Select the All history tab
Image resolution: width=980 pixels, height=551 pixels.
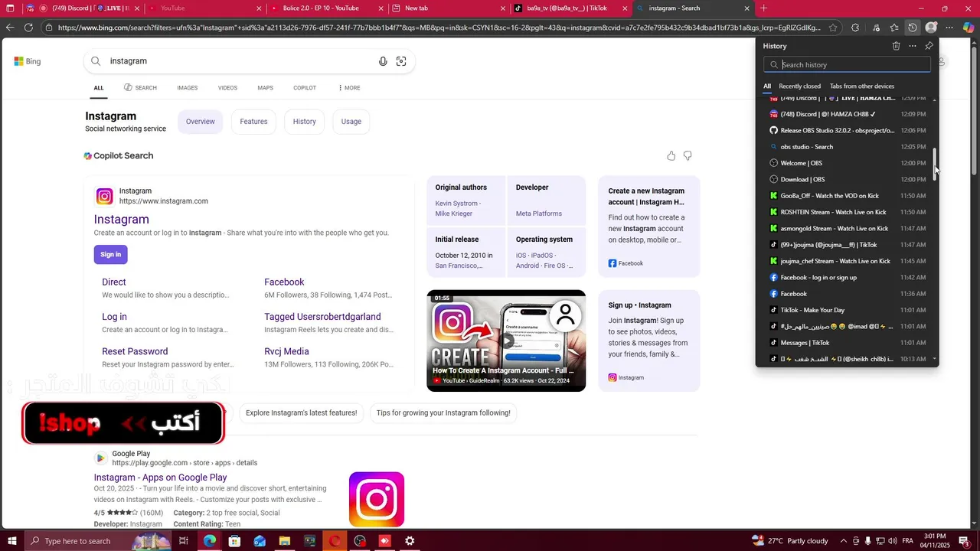click(767, 86)
